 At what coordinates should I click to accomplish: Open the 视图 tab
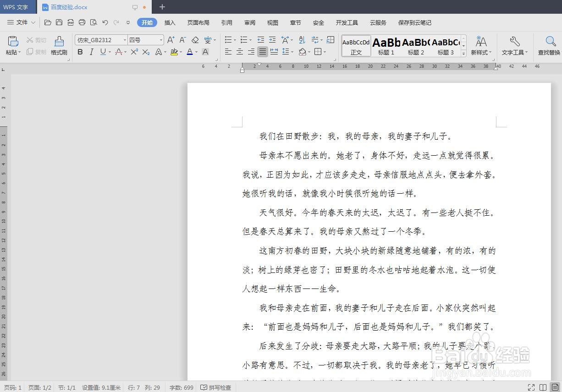[272, 22]
